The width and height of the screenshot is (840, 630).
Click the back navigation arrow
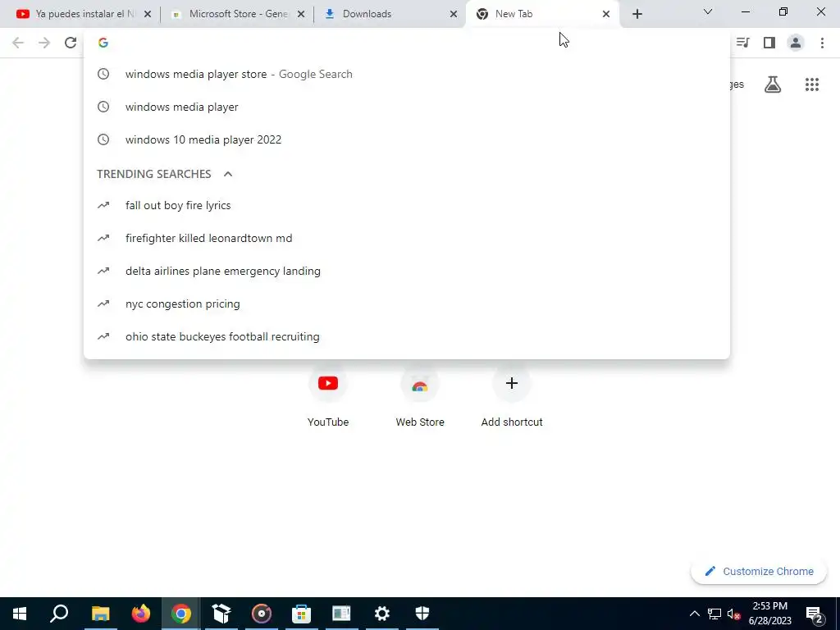point(18,43)
